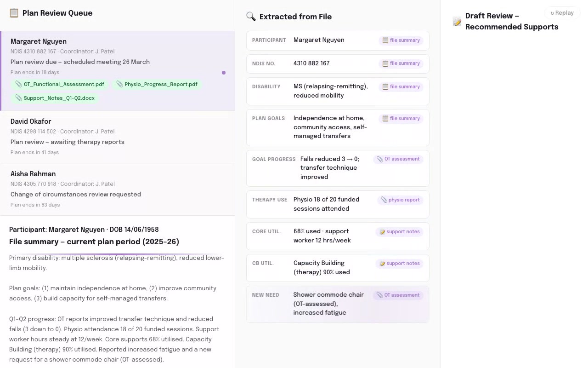Click the paperclip icon on Support_Notes_Q1-Q2.docx
The width and height of the screenshot is (588, 368).
click(19, 98)
